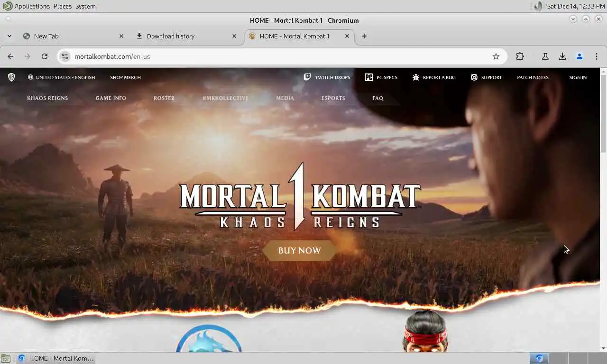View site information icon in address bar
Image resolution: width=607 pixels, height=364 pixels.
pos(65,56)
